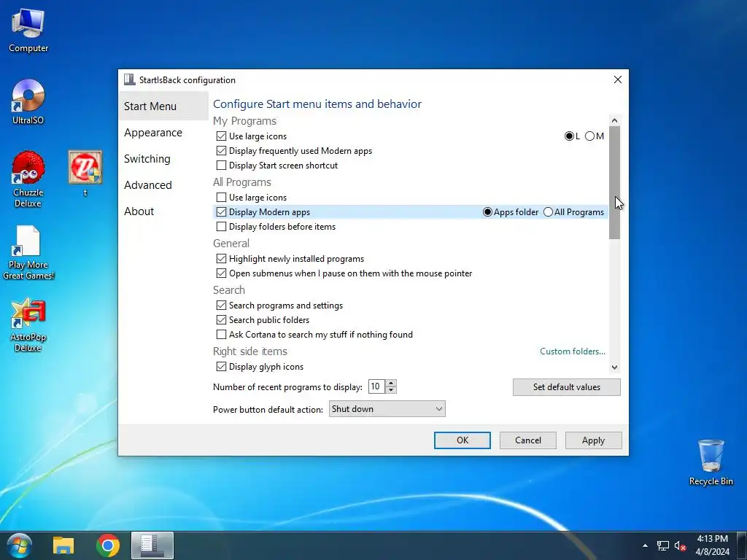The width and height of the screenshot is (747, 560).
Task: Toggle Display frequently used Modern apps
Action: [221, 151]
